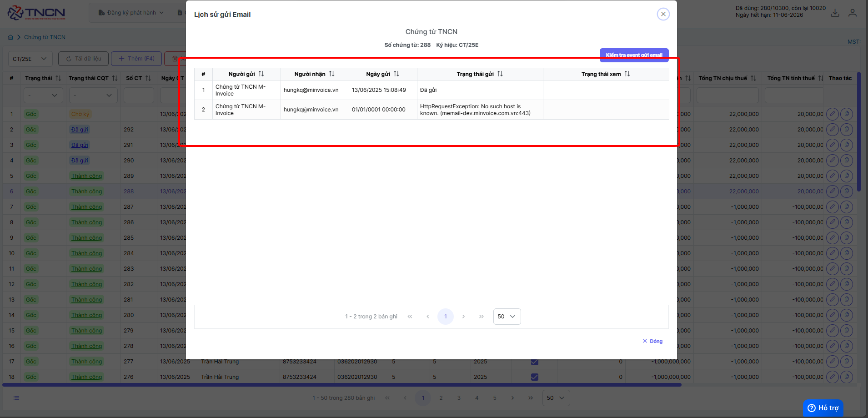Toggle the checkbox in row 18

[535, 377]
